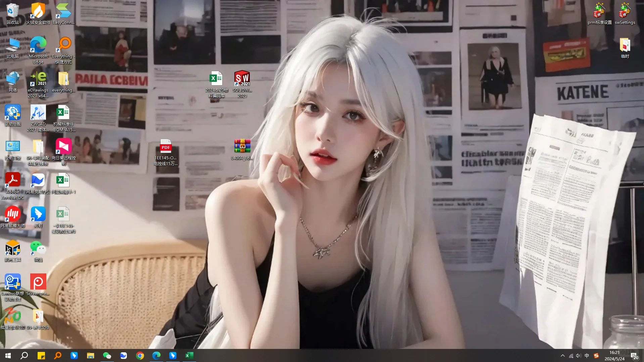Open the Recycle Bin (回收站) desktop icon

click(x=13, y=13)
